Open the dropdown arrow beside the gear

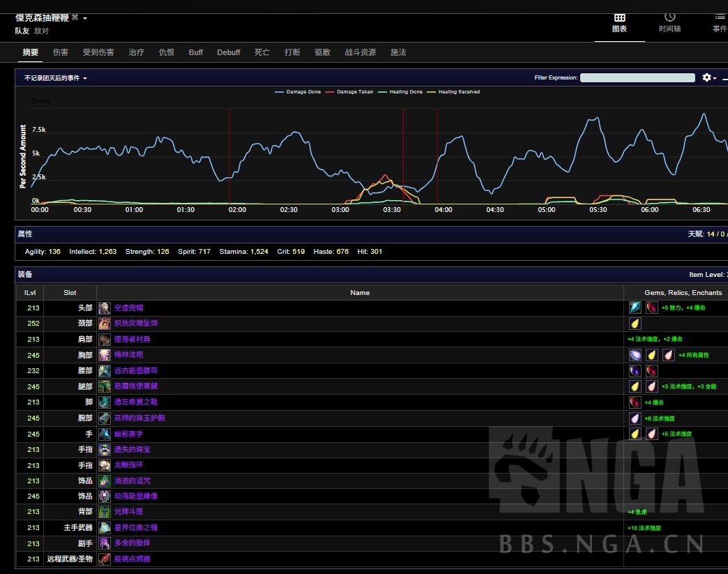[x=715, y=79]
